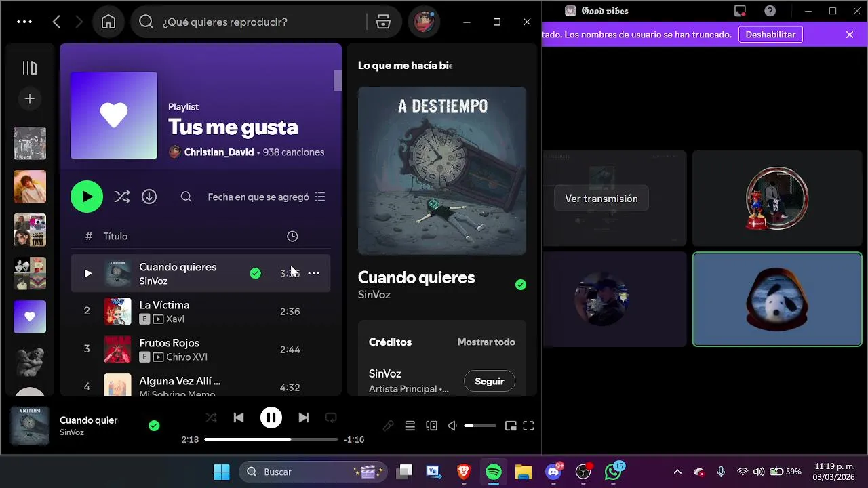The width and height of the screenshot is (868, 488).
Task: Sort by duration clock column header
Action: [292, 236]
